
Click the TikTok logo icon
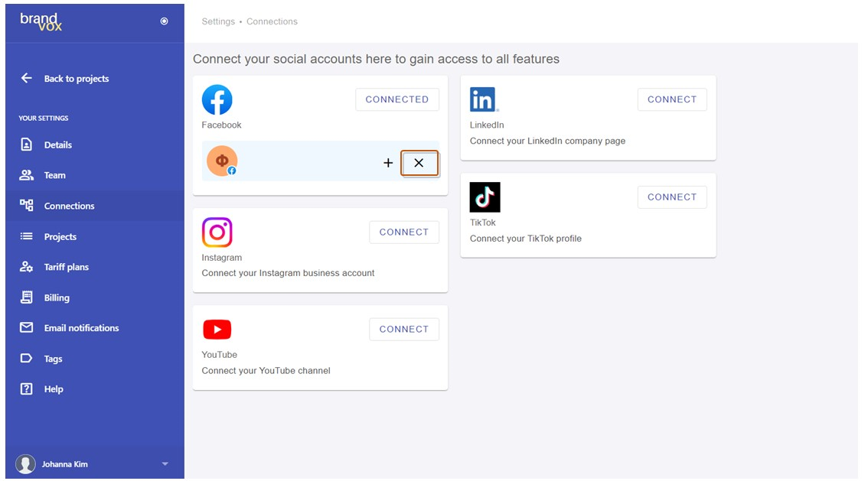485,197
